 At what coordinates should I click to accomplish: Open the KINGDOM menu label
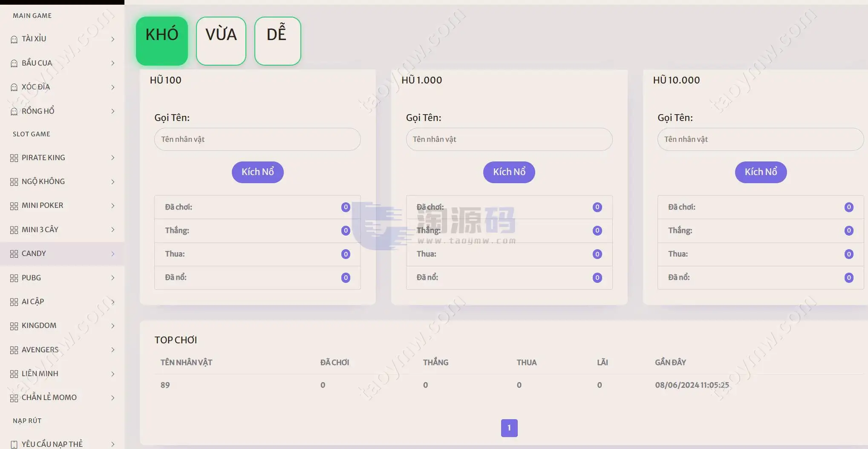click(39, 325)
